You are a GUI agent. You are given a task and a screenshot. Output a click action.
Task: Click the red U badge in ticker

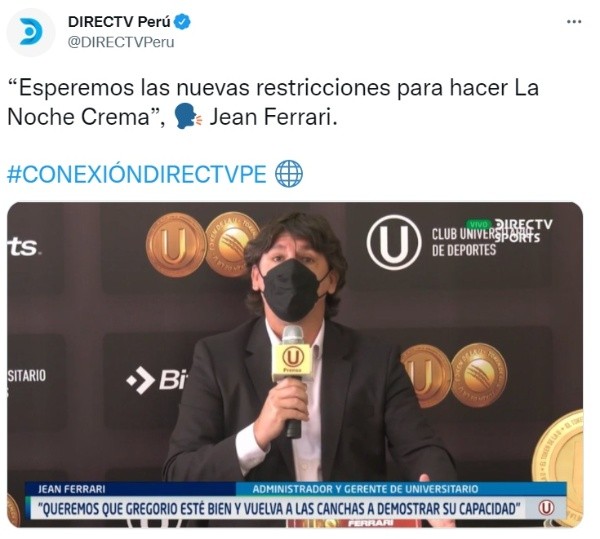(x=546, y=508)
